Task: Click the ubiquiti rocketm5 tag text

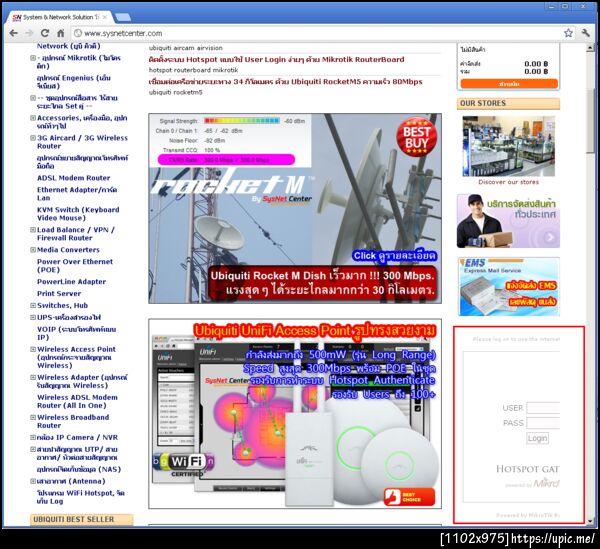Action: [x=176, y=92]
